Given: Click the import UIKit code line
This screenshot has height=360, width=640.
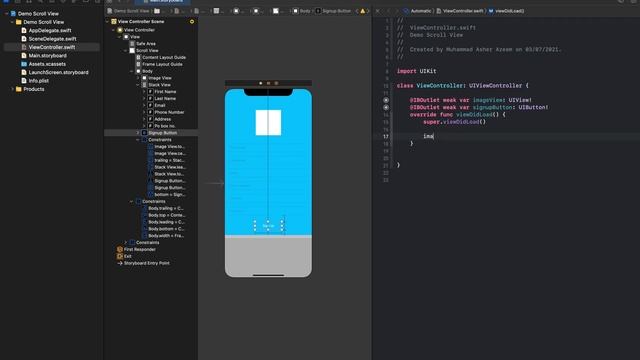Looking at the screenshot, I should click(416, 71).
